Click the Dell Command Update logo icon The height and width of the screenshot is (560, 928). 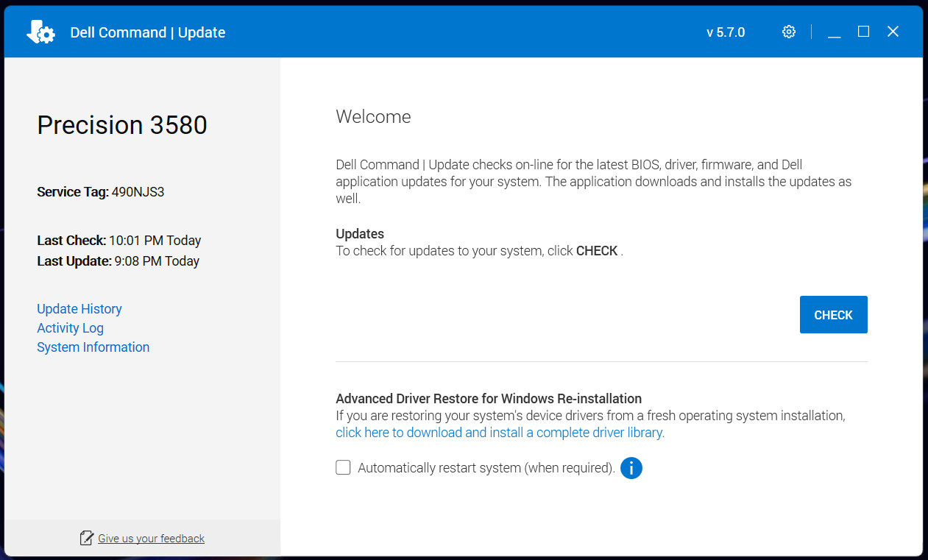click(40, 32)
